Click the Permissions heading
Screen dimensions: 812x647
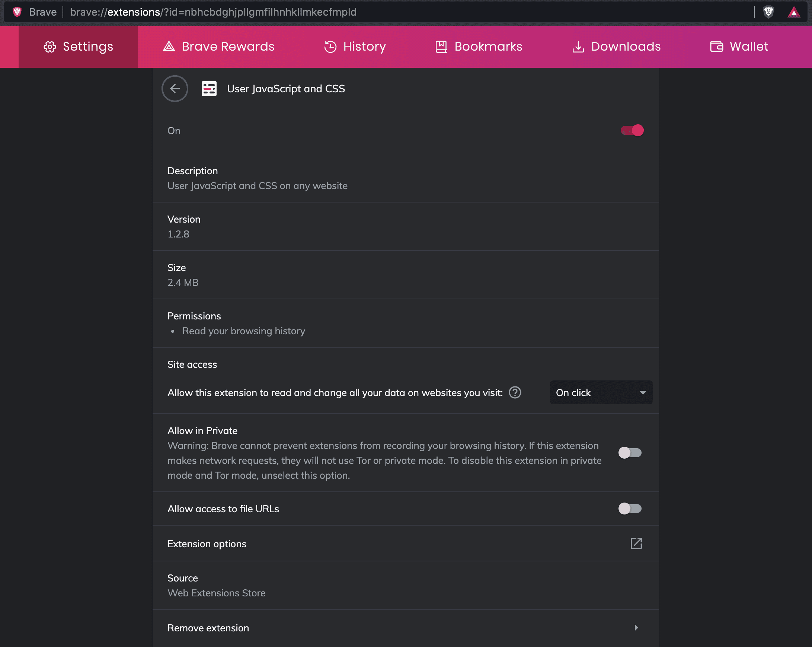click(194, 316)
